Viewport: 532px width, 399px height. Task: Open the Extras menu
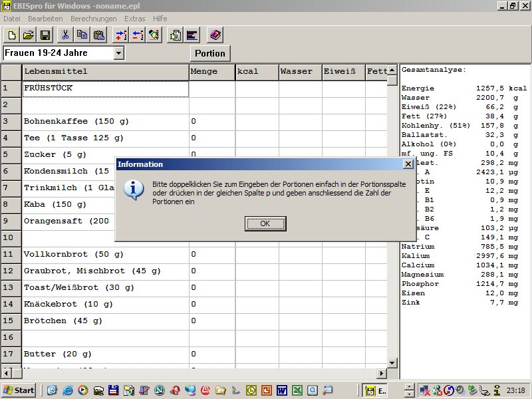pos(134,19)
